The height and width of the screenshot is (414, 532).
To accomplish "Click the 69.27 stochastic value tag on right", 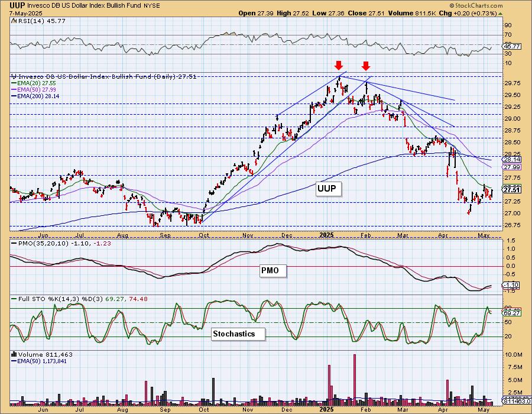I will (x=512, y=313).
